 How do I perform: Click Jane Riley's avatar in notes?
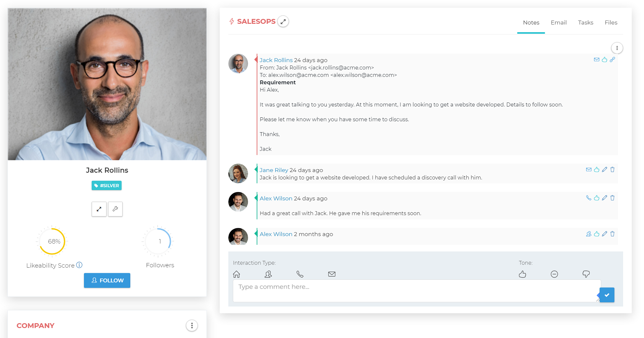pos(238,174)
